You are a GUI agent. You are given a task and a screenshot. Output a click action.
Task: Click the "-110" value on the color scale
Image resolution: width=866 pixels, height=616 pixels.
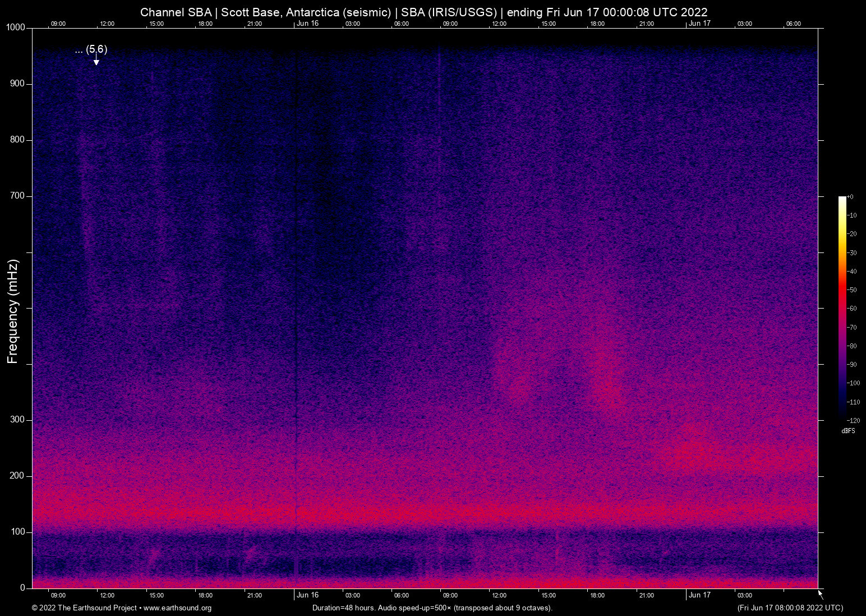click(x=853, y=402)
